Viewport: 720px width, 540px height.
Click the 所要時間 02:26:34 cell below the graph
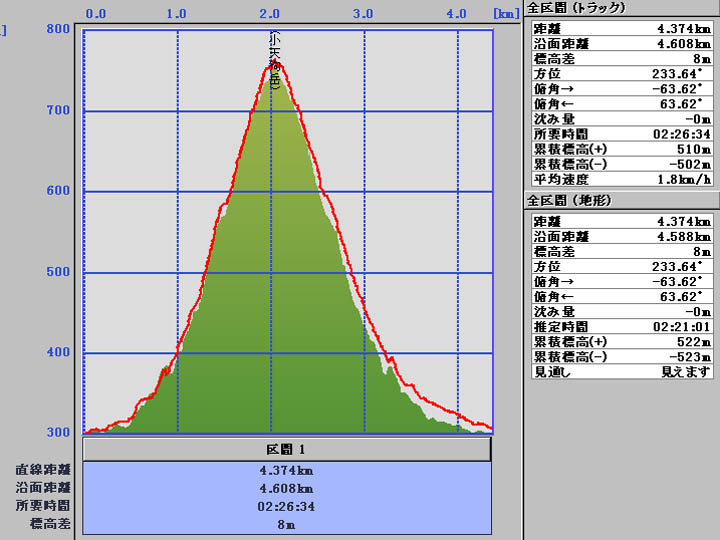pyautogui.click(x=287, y=506)
